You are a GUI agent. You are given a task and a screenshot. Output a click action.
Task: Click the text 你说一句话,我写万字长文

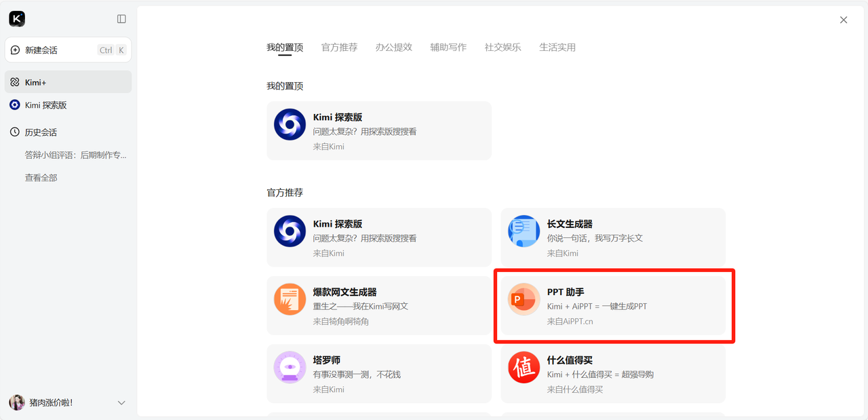click(595, 238)
